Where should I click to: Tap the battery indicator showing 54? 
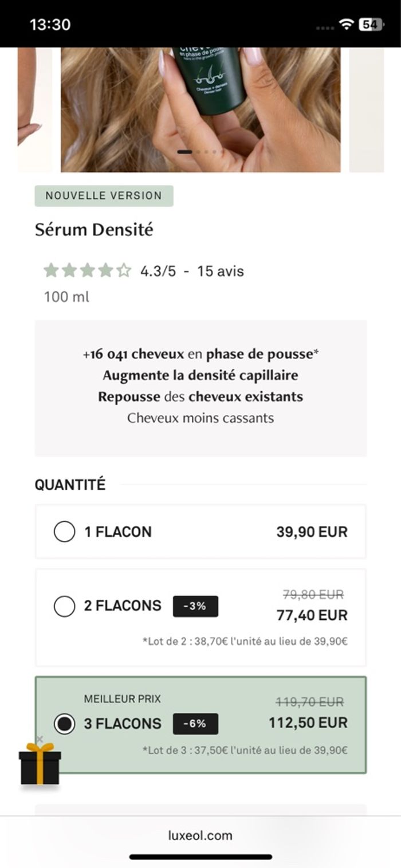click(371, 24)
